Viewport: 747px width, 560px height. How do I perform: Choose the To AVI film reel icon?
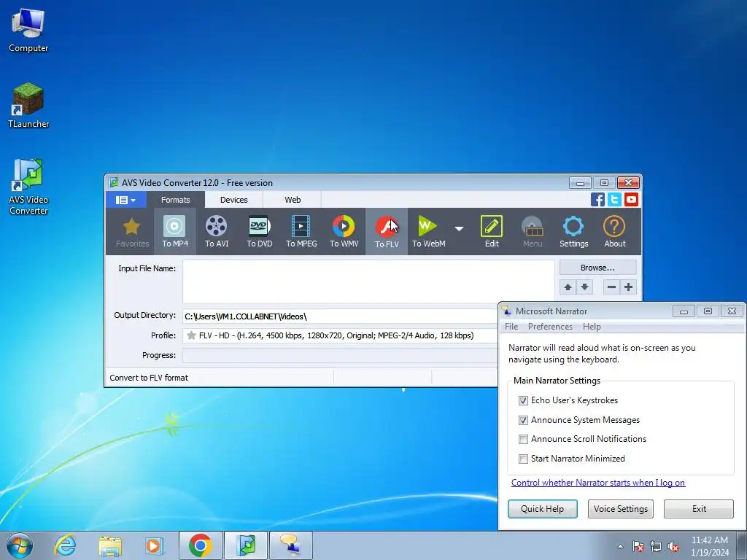tap(216, 231)
